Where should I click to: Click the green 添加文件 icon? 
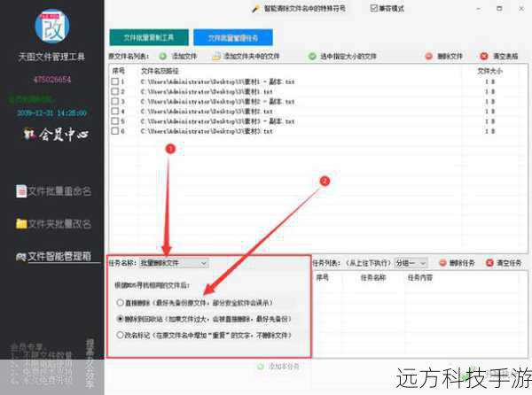[x=163, y=56]
